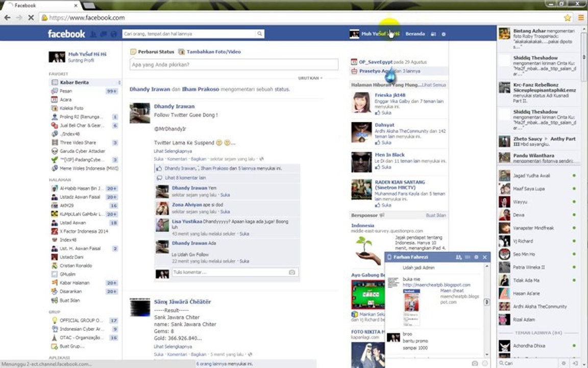Expand Lihat 8 komentar lain
This screenshot has height=368, width=588.
pyautogui.click(x=185, y=178)
